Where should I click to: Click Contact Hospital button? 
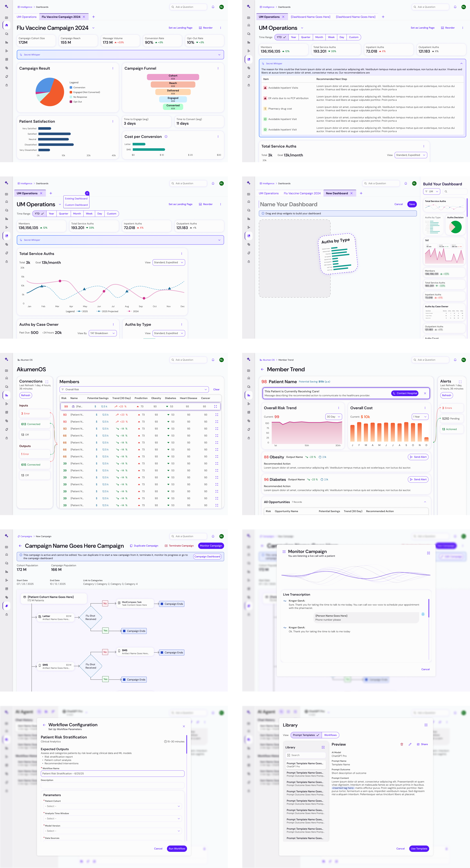pos(405,393)
